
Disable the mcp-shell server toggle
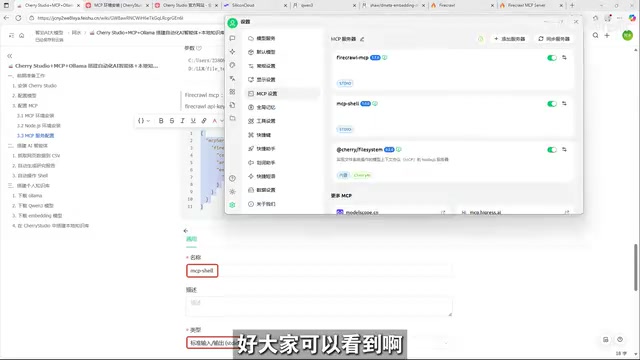(552, 104)
